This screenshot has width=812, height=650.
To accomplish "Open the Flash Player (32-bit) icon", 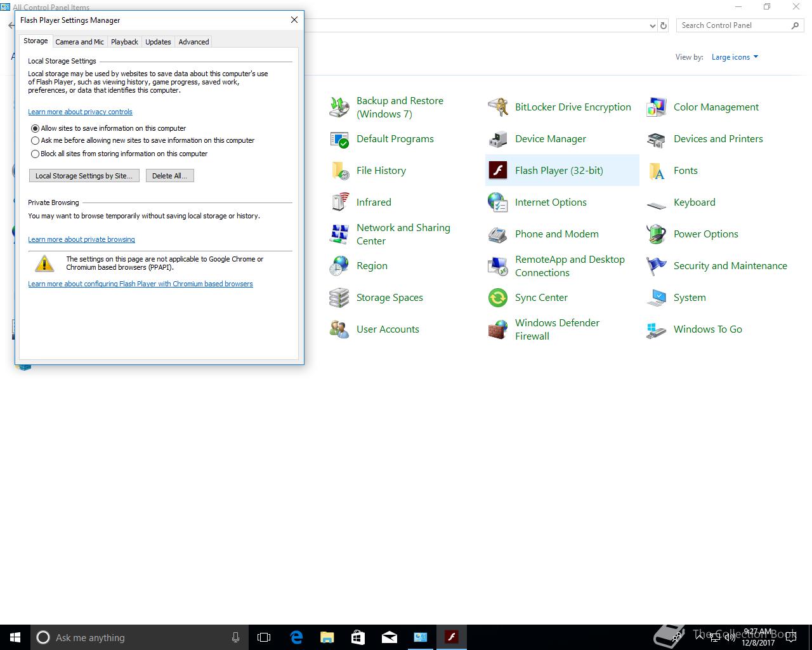I will [x=498, y=170].
